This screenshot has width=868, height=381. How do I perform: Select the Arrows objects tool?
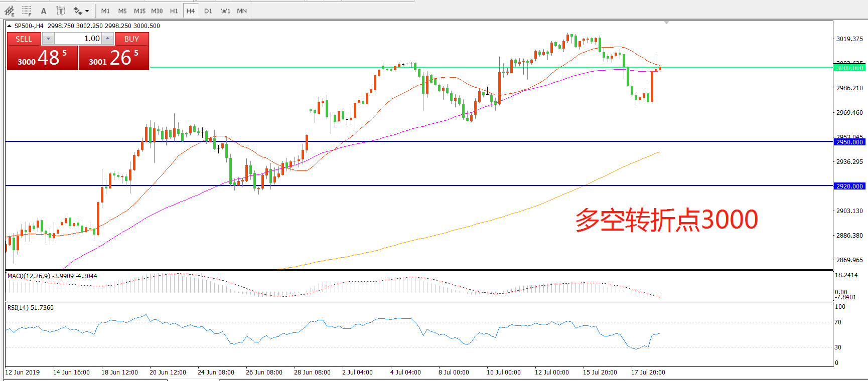pyautogui.click(x=77, y=11)
